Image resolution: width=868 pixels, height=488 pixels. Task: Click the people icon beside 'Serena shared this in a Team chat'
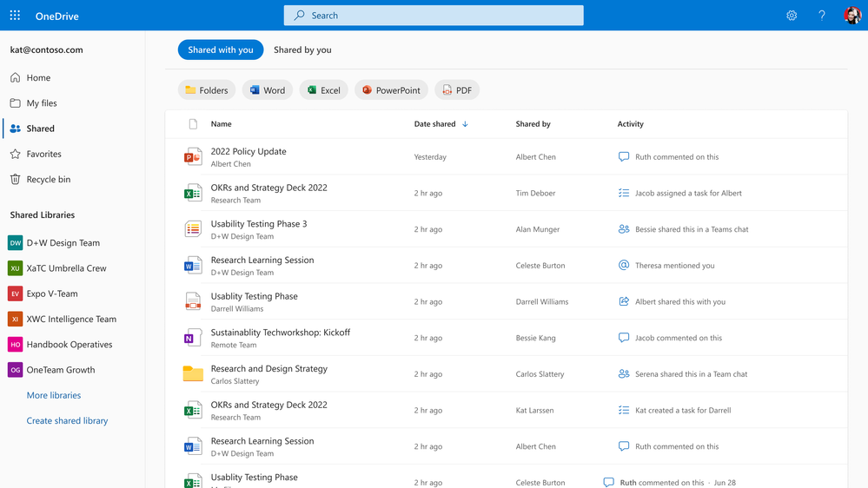click(x=623, y=374)
